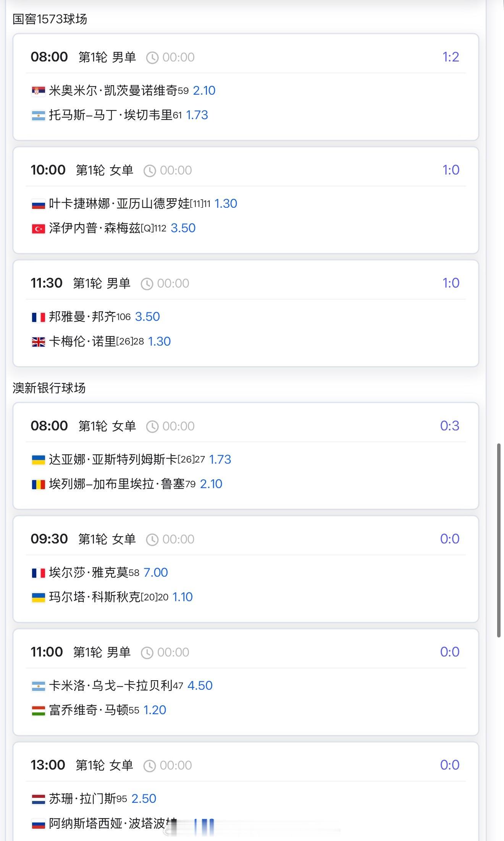This screenshot has width=504, height=841.
Task: Select the 3.50 odds for 邦雅曼·邦齐
Action: [x=147, y=317]
